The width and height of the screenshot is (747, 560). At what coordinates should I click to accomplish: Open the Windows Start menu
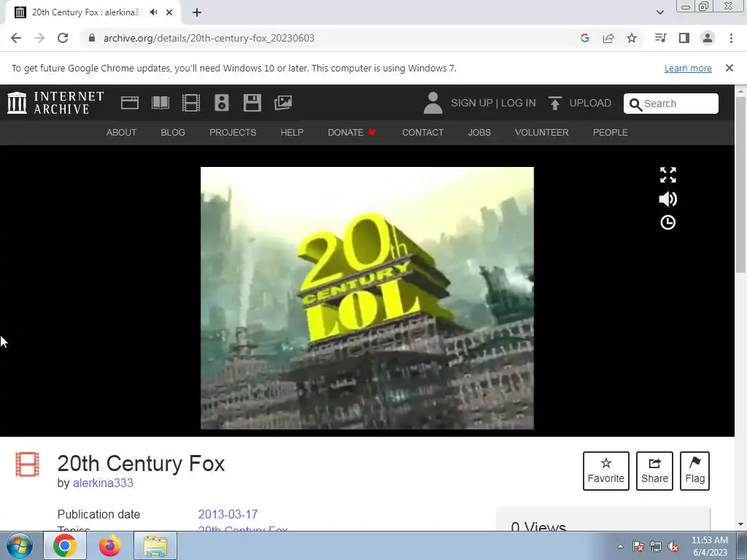click(x=20, y=545)
